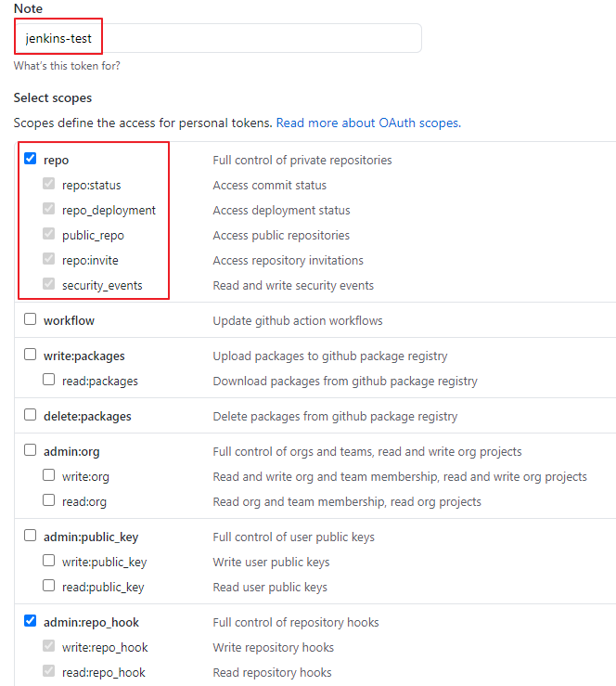
Task: Click the 'Read repository hooks' text
Action: 272,672
